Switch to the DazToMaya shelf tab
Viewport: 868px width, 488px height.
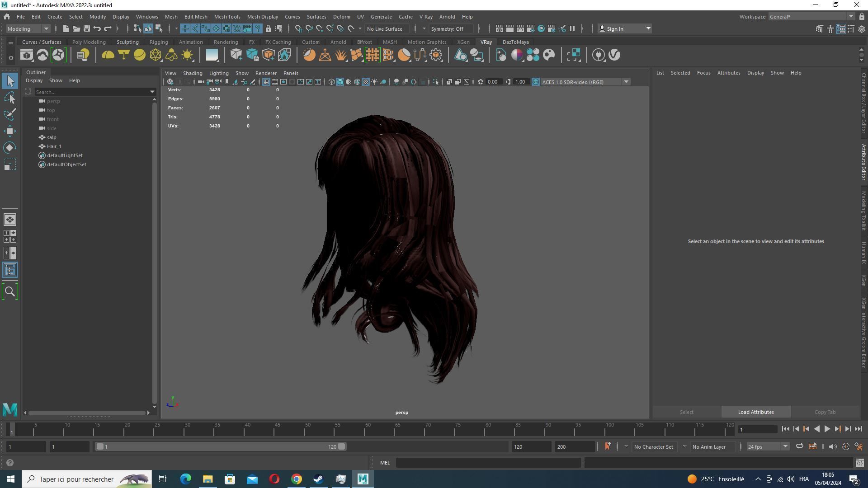tap(515, 42)
